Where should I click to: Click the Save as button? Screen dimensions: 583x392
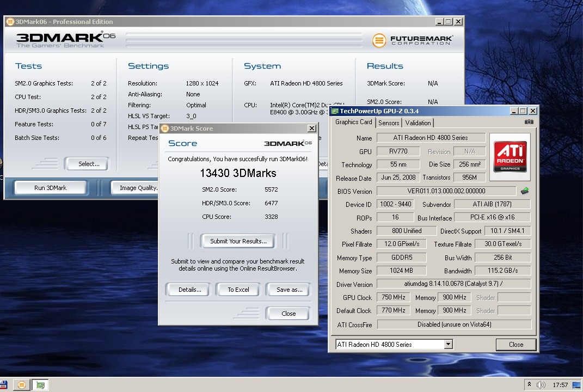[x=289, y=290]
